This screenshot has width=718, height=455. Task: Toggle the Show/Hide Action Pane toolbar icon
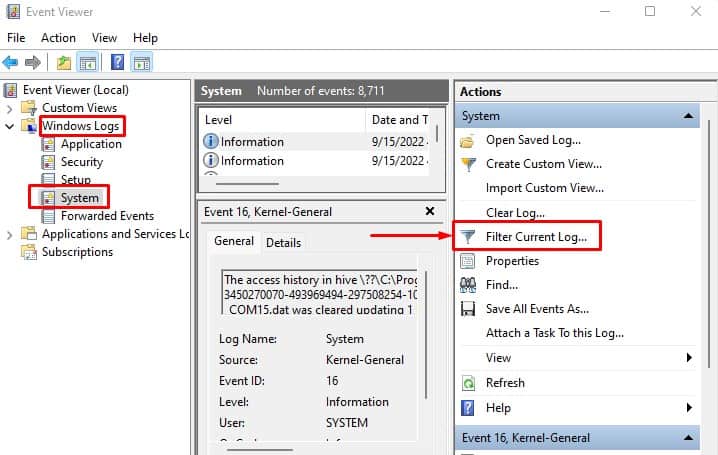[141, 62]
